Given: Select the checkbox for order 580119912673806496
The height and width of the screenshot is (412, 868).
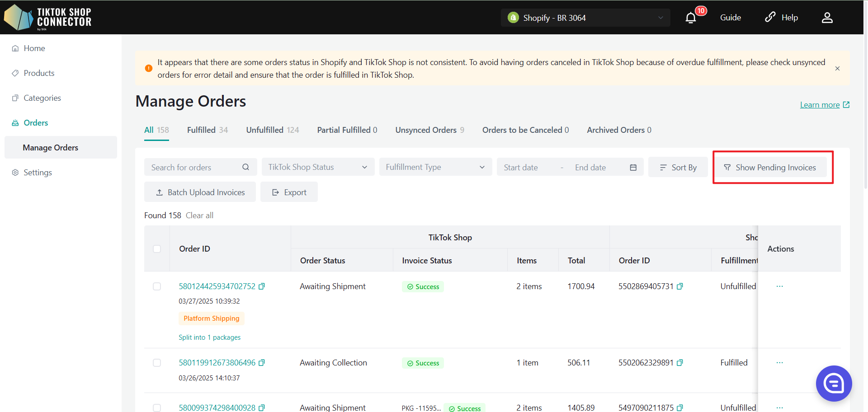Looking at the screenshot, I should tap(157, 363).
